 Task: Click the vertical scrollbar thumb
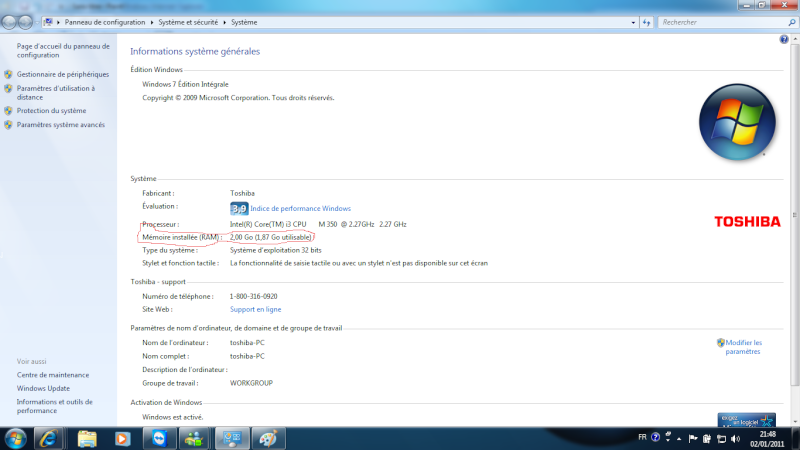pos(795,214)
